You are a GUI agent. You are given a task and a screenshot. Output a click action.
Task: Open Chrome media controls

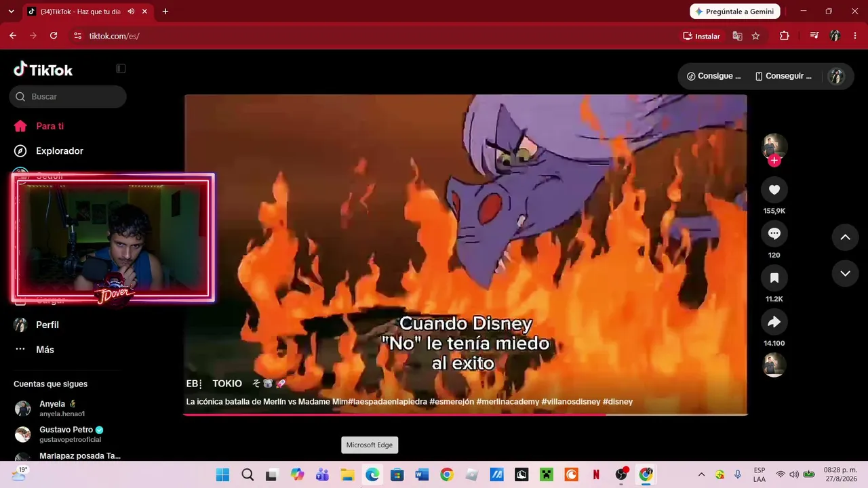pos(814,36)
